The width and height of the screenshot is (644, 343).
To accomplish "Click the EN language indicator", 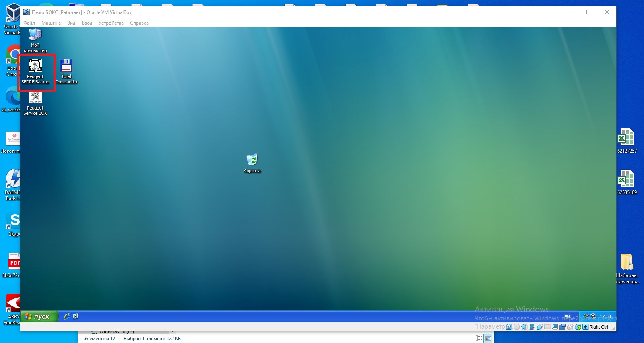I will click(567, 317).
